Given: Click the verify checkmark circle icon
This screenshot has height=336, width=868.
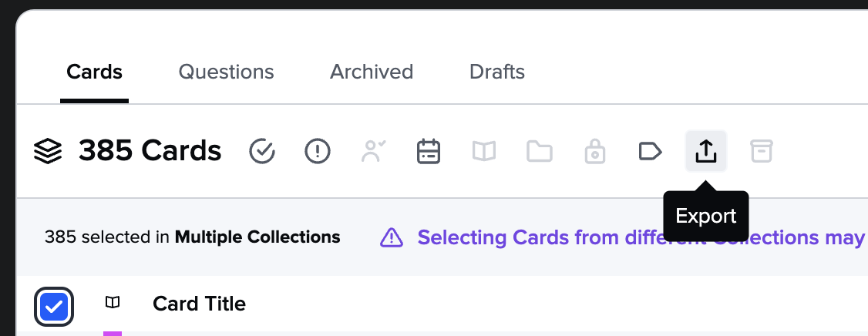Looking at the screenshot, I should tap(262, 151).
